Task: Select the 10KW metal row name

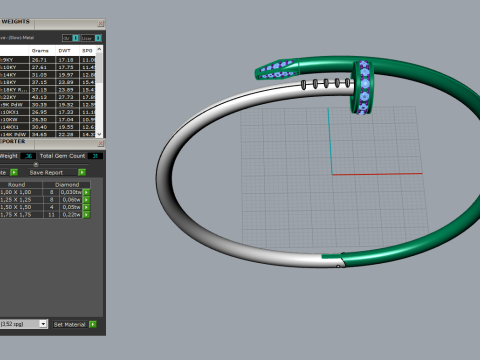Action: [10, 119]
